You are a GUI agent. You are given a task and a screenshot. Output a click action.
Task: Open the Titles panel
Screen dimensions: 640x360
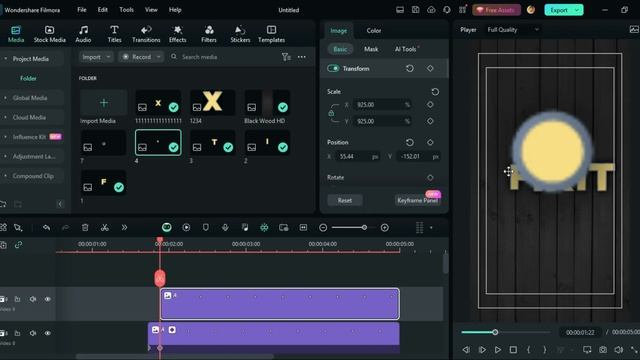click(x=114, y=34)
